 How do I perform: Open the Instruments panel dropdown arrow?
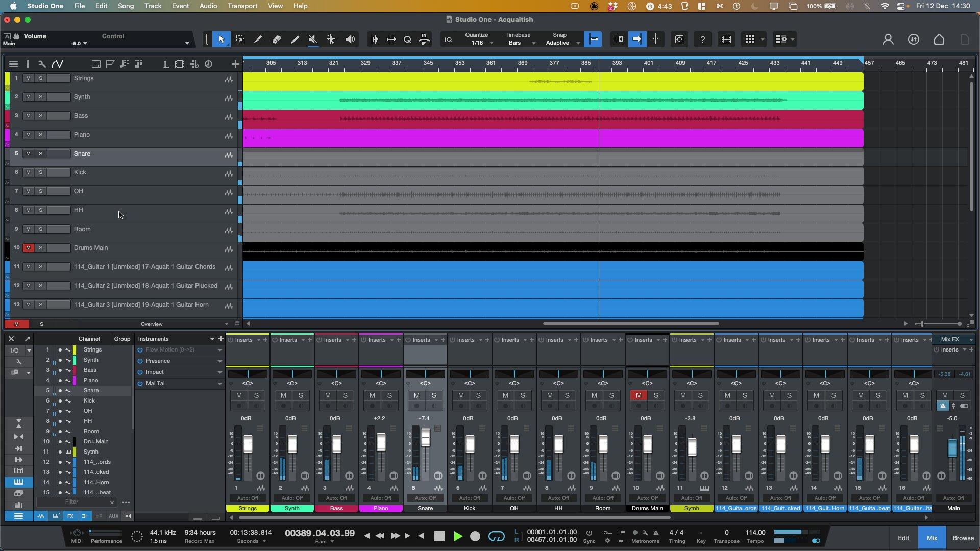(212, 339)
